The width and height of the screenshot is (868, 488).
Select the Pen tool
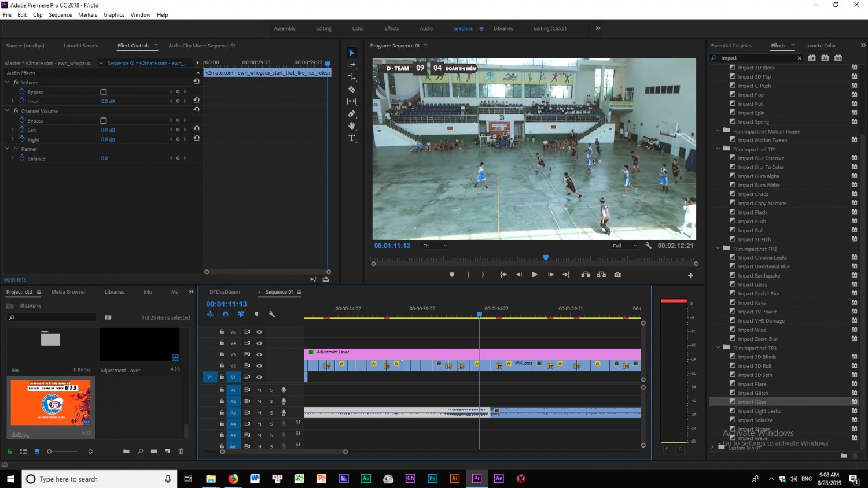351,114
